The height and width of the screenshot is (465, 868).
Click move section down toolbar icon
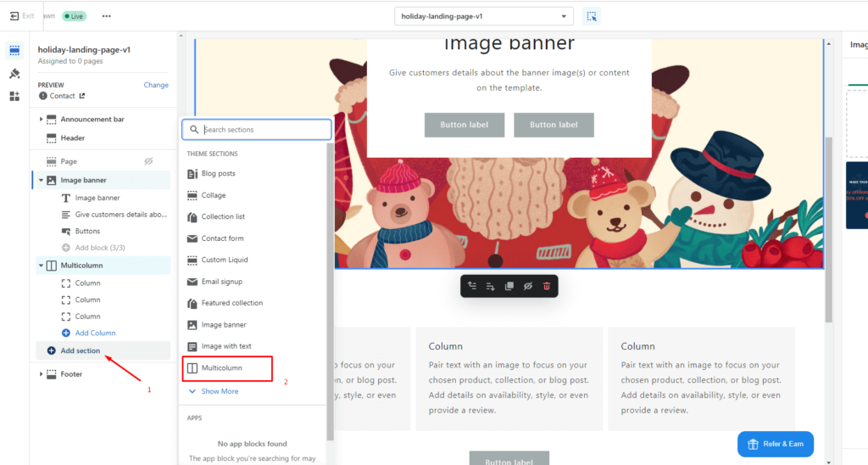point(491,286)
